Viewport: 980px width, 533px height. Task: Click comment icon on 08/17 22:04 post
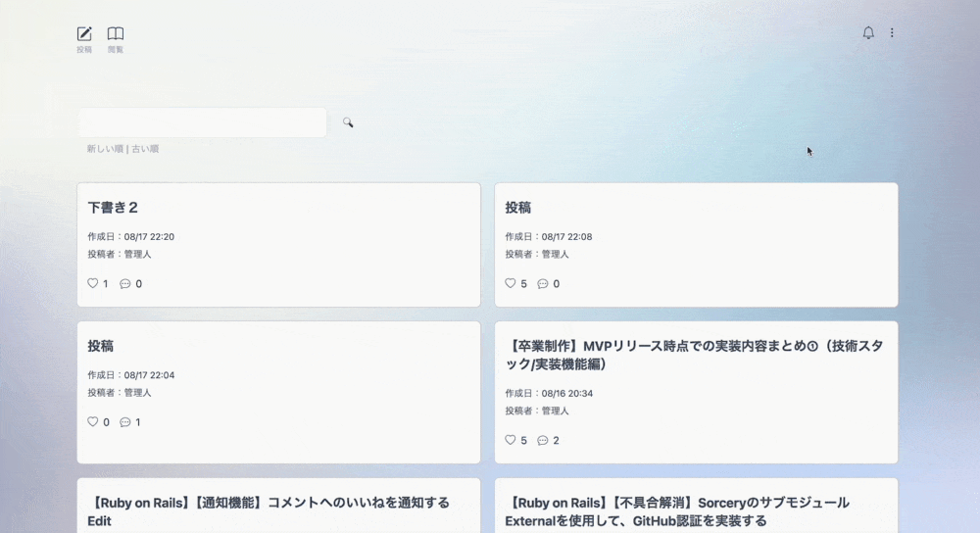(125, 422)
